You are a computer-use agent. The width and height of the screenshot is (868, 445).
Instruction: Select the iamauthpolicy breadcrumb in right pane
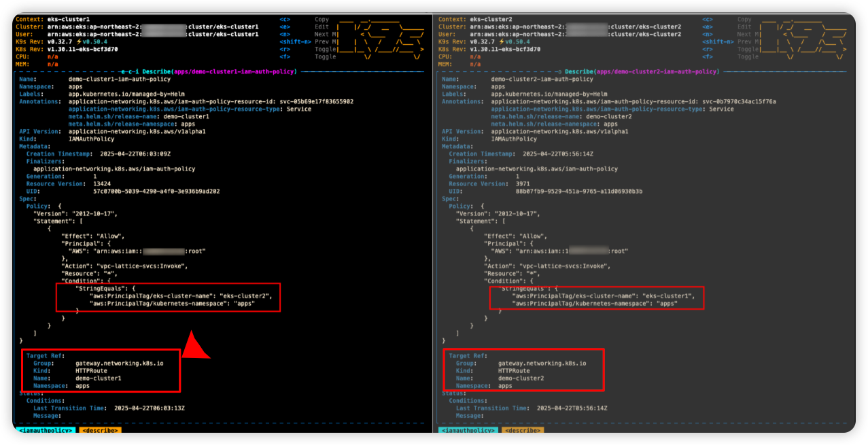pos(468,430)
